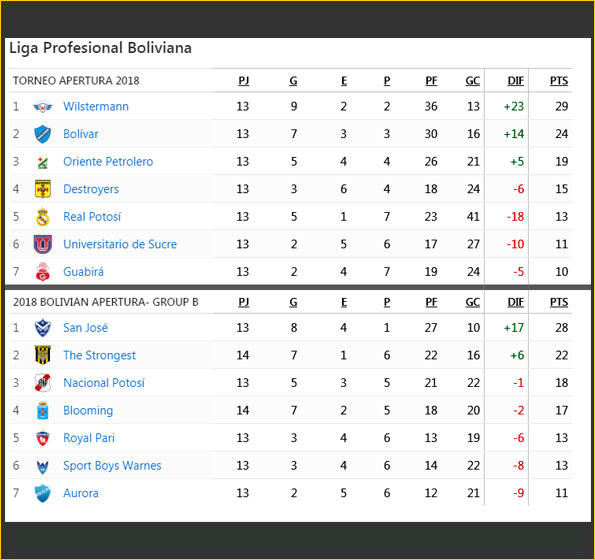Select the Blooming light-blue crest
This screenshot has height=560, width=595.
(43, 410)
